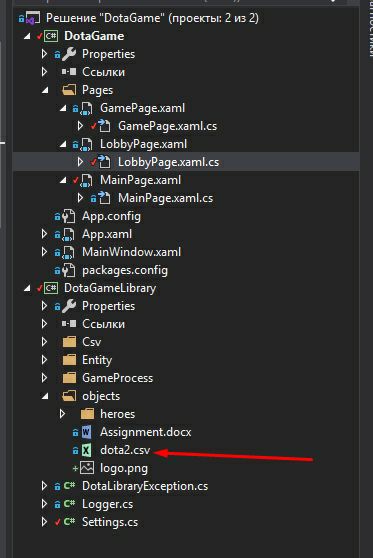Expand GamePage.xaml.cs node
Viewport: 373px width, 558px height.
pyautogui.click(x=80, y=126)
